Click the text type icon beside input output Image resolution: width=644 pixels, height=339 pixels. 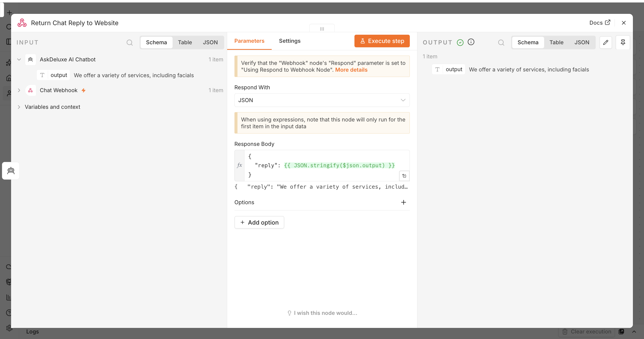pyautogui.click(x=42, y=75)
